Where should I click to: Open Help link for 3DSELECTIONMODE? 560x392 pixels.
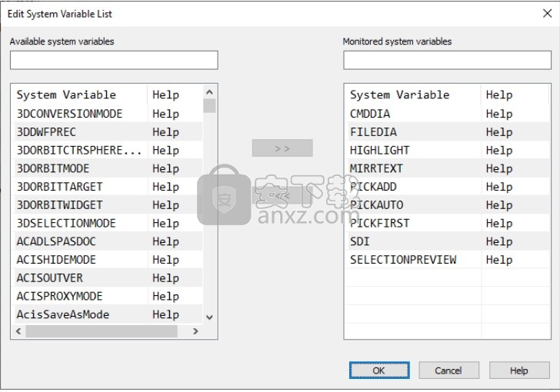pyautogui.click(x=165, y=223)
